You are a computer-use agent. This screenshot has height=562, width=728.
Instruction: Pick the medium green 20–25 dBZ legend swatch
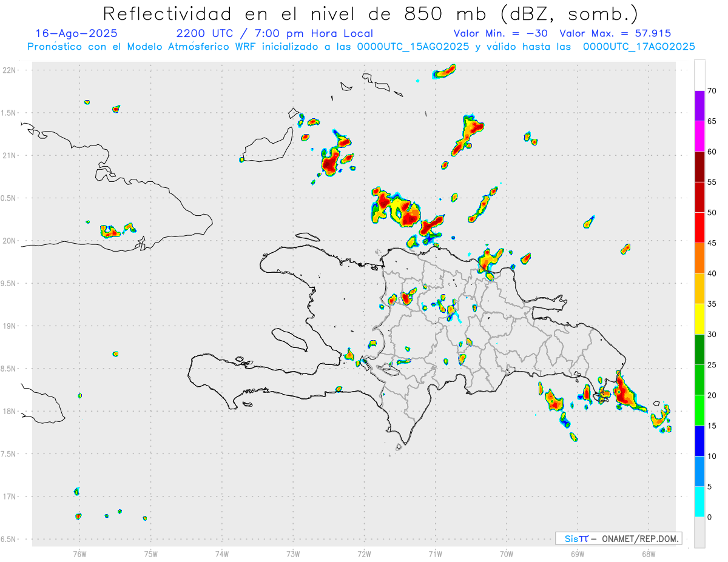[x=699, y=380]
